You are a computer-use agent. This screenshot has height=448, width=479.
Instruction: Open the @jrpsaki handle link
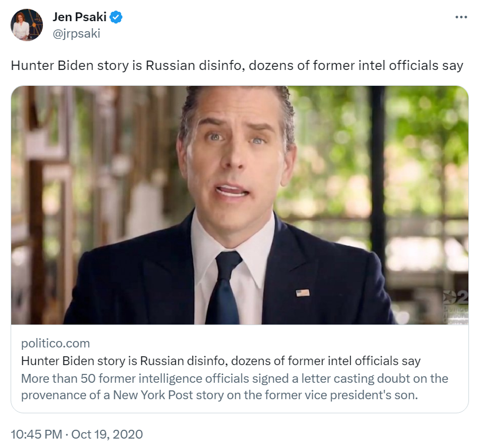tap(76, 34)
